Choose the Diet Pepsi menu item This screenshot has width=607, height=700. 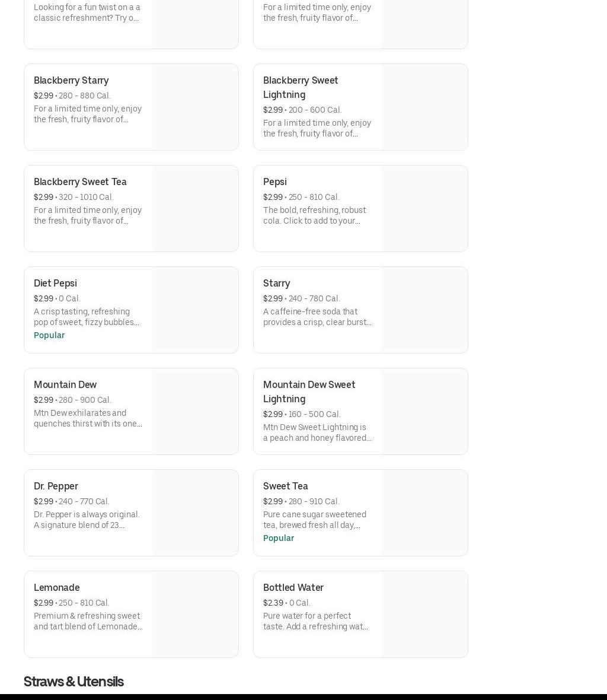pos(55,283)
